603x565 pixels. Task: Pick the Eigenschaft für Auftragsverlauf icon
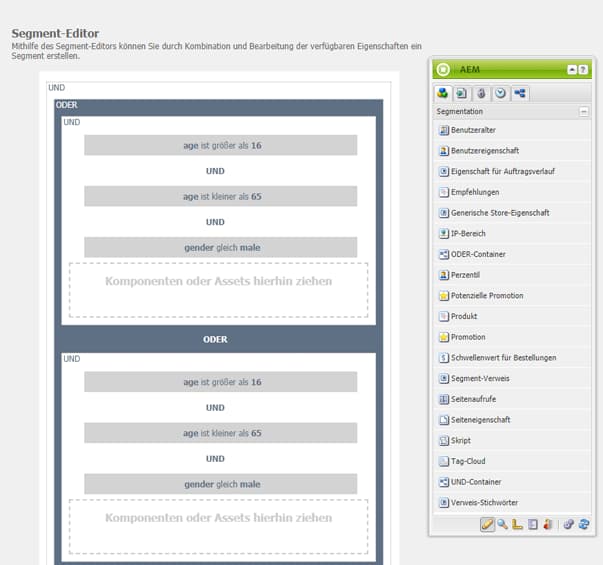coord(444,172)
